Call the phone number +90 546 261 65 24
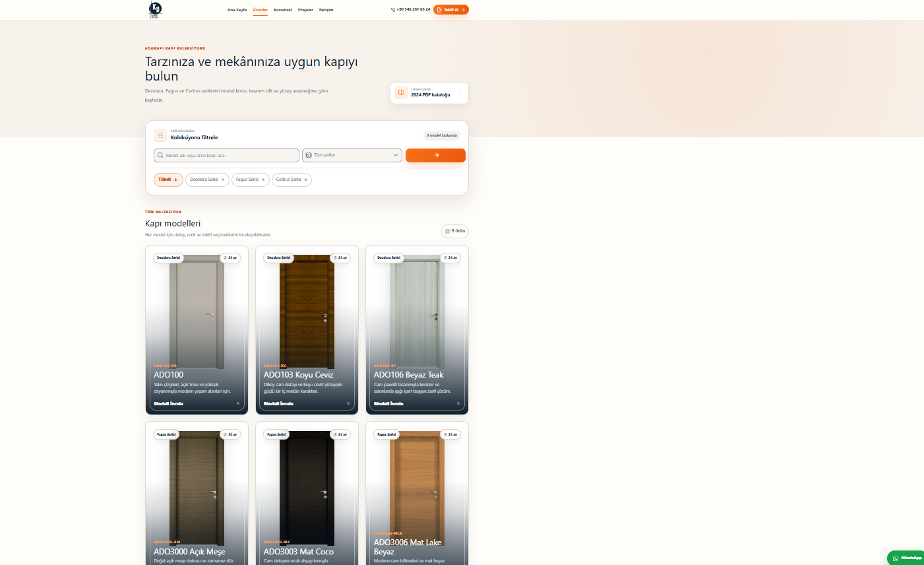Image resolution: width=924 pixels, height=565 pixels. pos(414,10)
